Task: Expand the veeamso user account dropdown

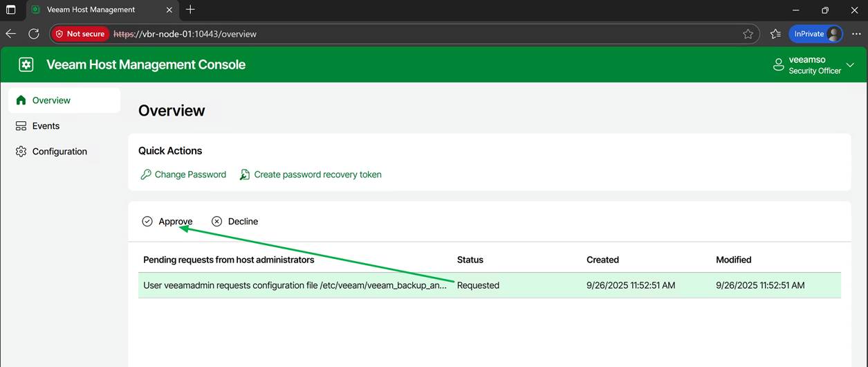Action: (x=850, y=65)
